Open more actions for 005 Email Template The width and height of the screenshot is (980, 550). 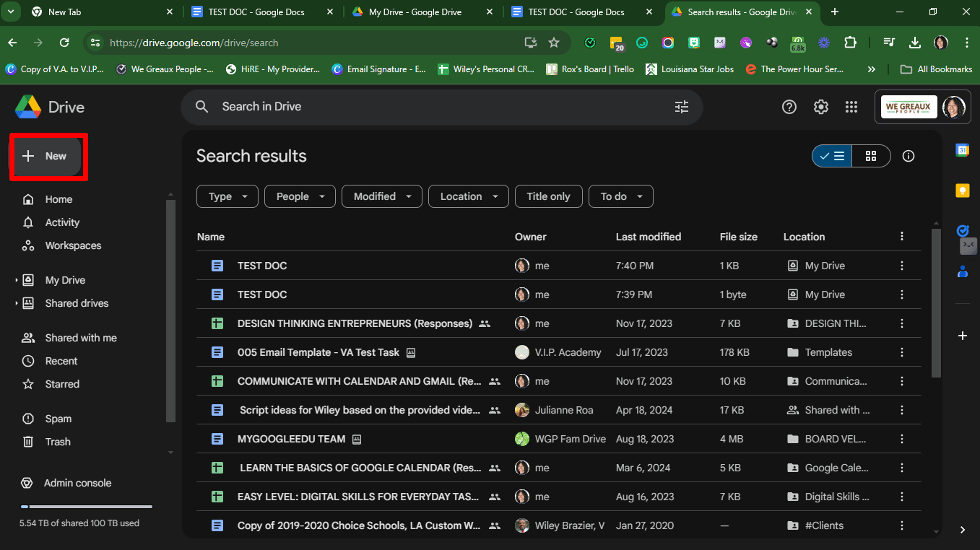tap(901, 352)
